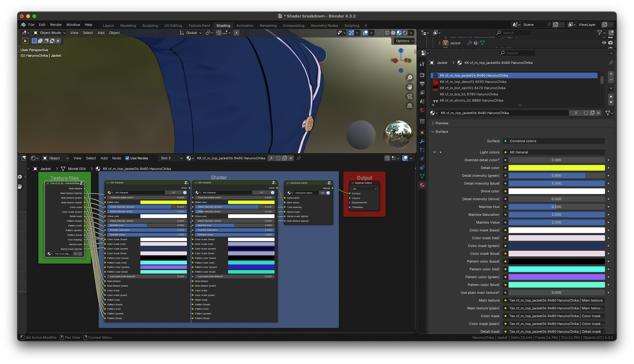This screenshot has height=364, width=634.
Task: Hide Jacket object in outliner viewport
Action: 604,43
